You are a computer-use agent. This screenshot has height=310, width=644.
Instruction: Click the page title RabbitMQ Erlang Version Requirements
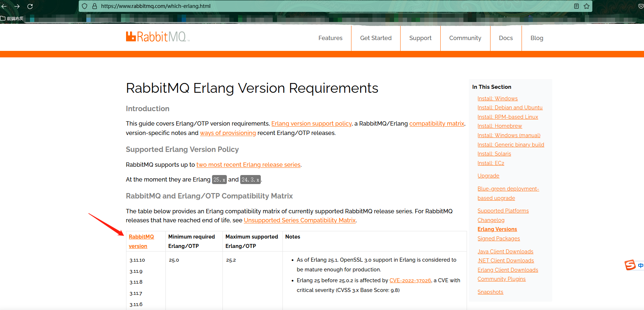click(x=252, y=88)
